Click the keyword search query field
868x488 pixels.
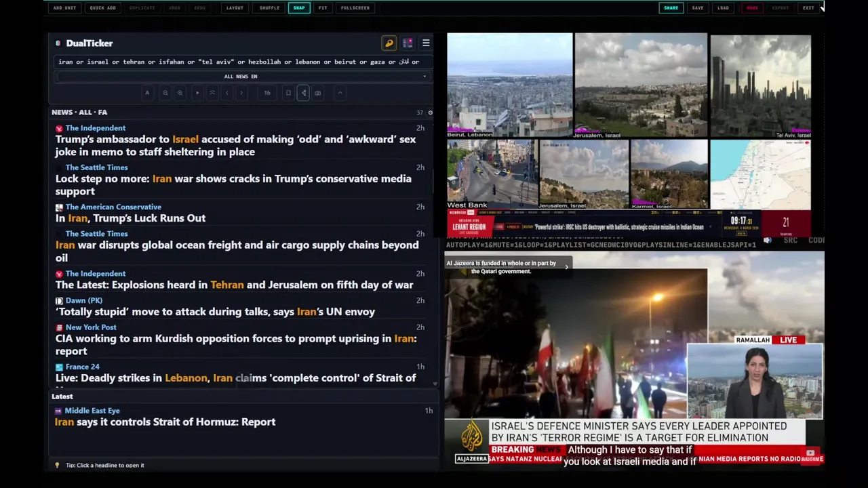241,62
